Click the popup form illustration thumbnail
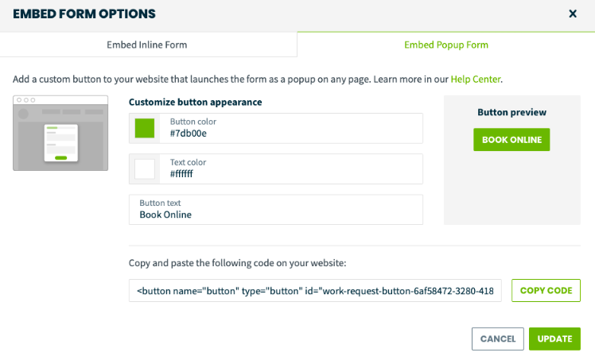 [x=60, y=133]
